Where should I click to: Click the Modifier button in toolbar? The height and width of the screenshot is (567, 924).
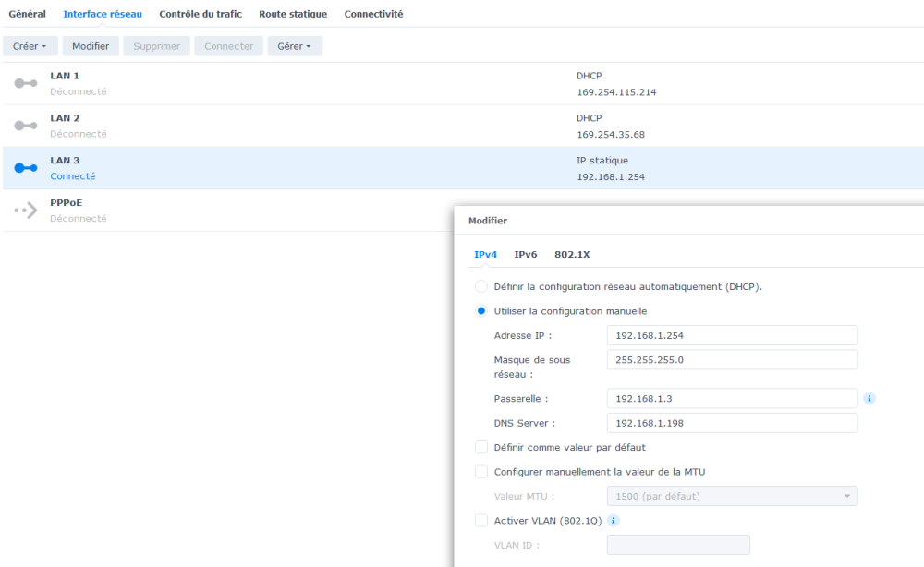pos(91,46)
